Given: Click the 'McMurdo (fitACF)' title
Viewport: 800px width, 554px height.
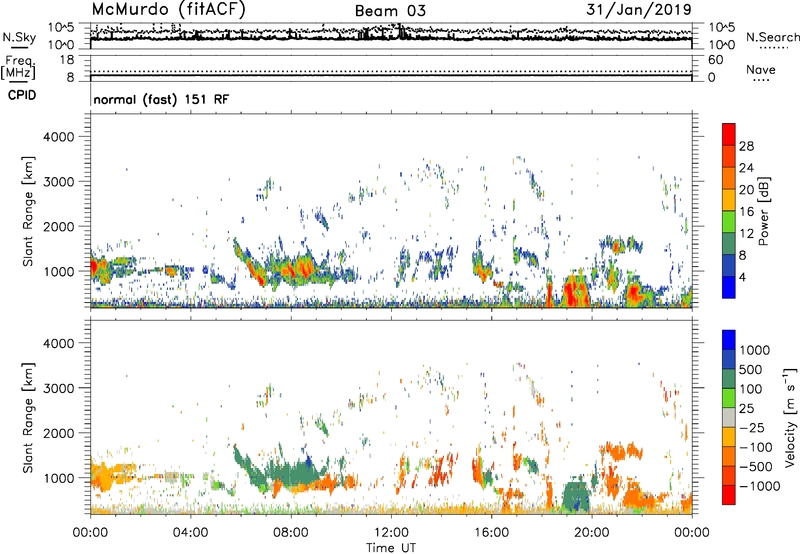Looking at the screenshot, I should tap(168, 9).
